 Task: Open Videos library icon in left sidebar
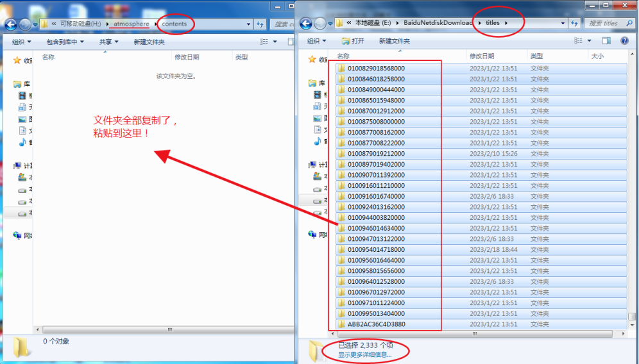22,96
